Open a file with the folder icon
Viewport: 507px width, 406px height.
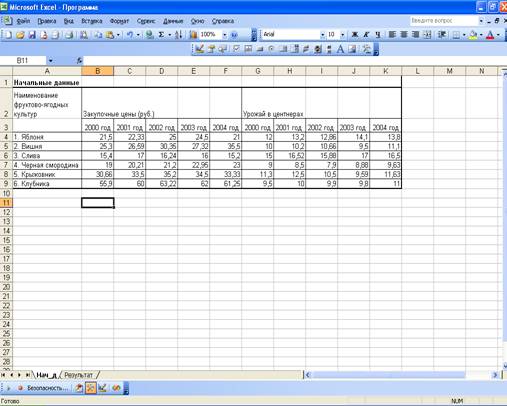point(20,34)
